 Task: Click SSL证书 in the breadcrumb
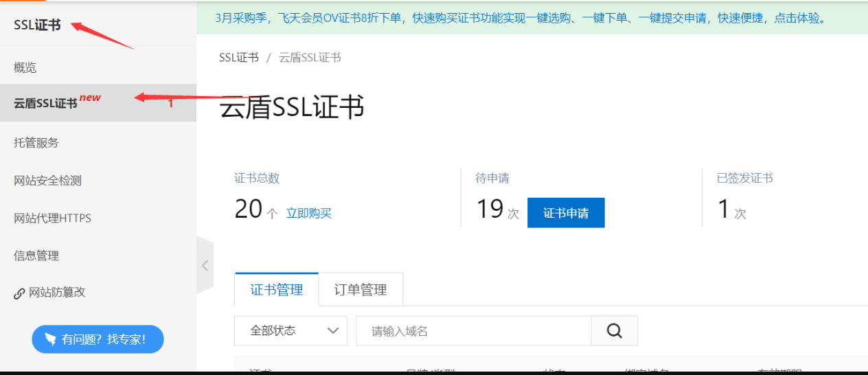point(239,58)
